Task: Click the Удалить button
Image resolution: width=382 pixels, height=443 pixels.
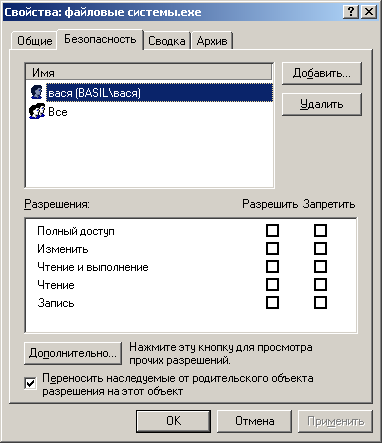Action: 322,104
